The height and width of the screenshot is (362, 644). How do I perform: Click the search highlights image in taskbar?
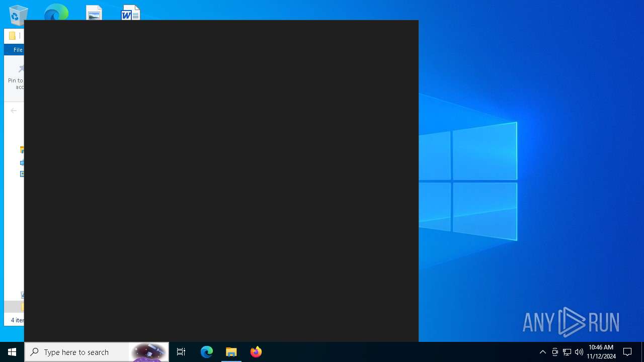click(148, 352)
